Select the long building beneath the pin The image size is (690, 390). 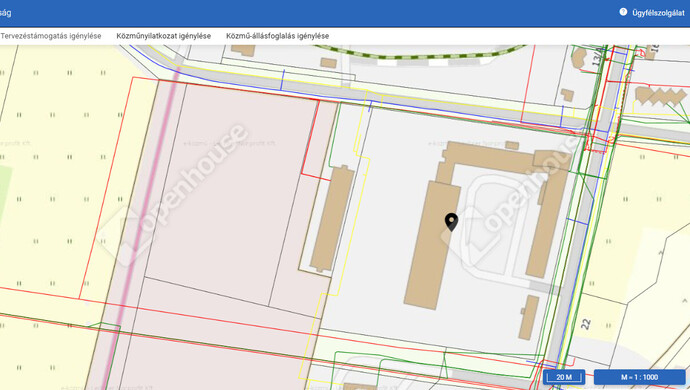(431, 245)
